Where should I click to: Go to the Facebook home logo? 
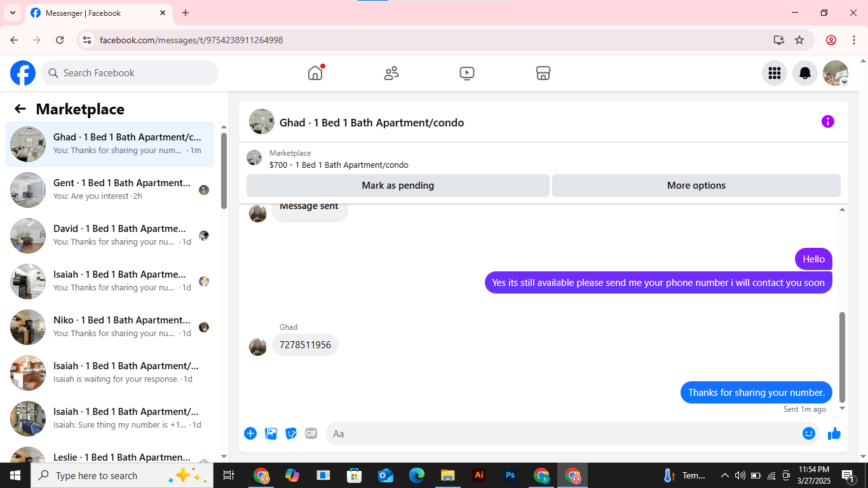(23, 73)
